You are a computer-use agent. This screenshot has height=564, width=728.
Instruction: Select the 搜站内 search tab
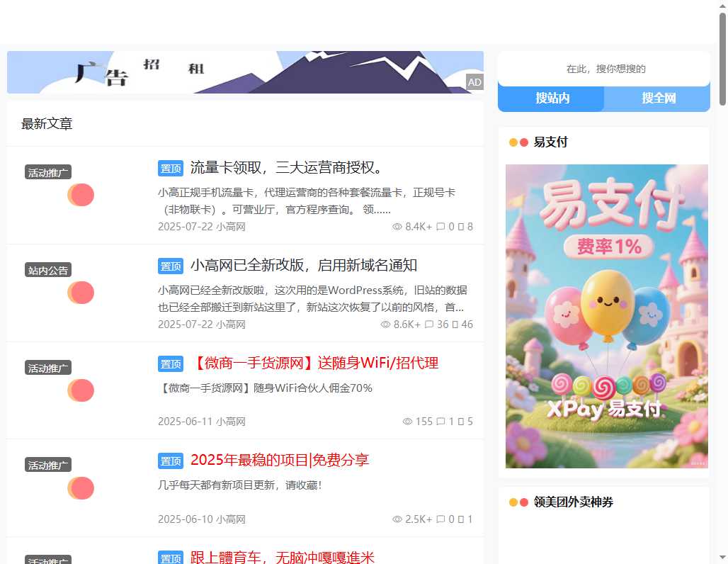(x=551, y=98)
